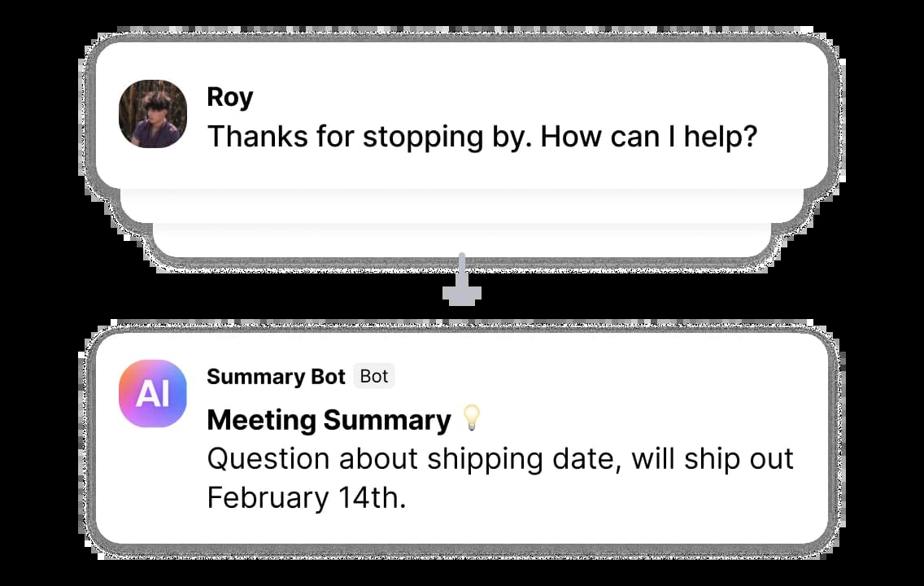
Task: Click the 'February 14th.' date text
Action: [x=306, y=497]
